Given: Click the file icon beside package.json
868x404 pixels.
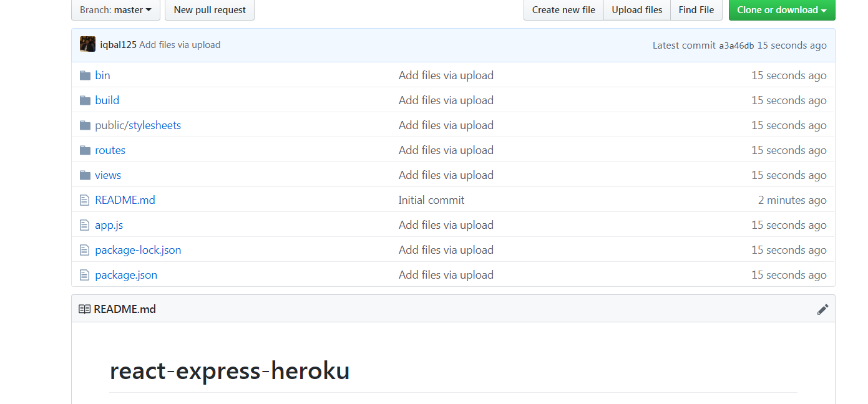Looking at the screenshot, I should point(84,274).
